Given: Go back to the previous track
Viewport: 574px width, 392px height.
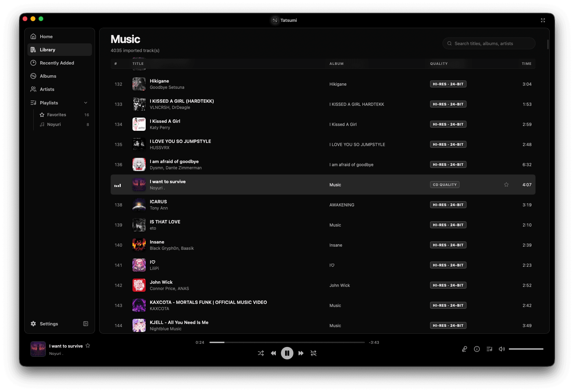Looking at the screenshot, I should click(x=274, y=353).
